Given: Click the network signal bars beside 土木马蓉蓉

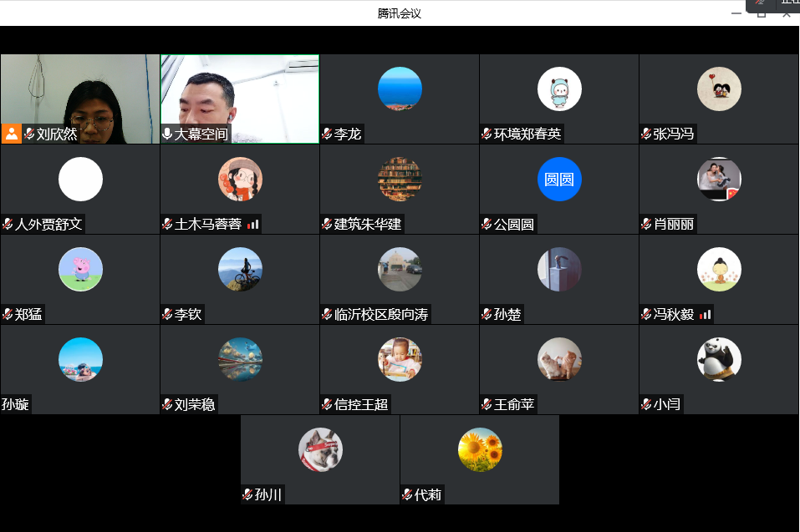Looking at the screenshot, I should [x=252, y=224].
